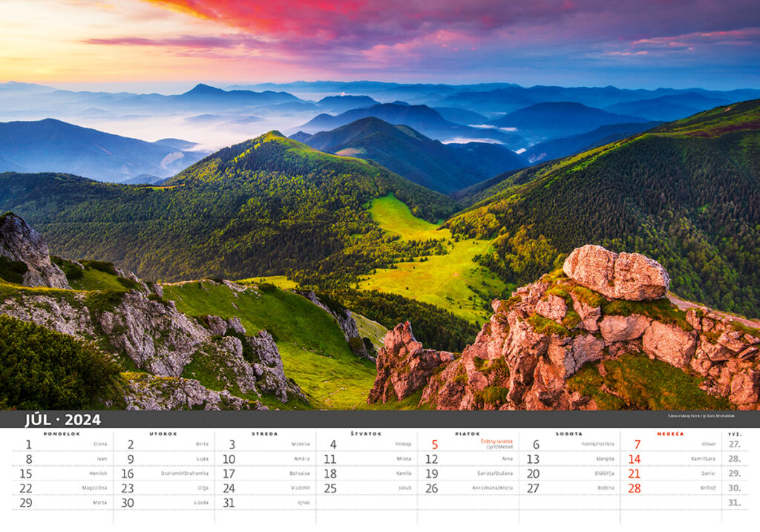Click the large boulder atop the rocky outcrop
Screen dimensions: 760x532
tap(615, 272)
